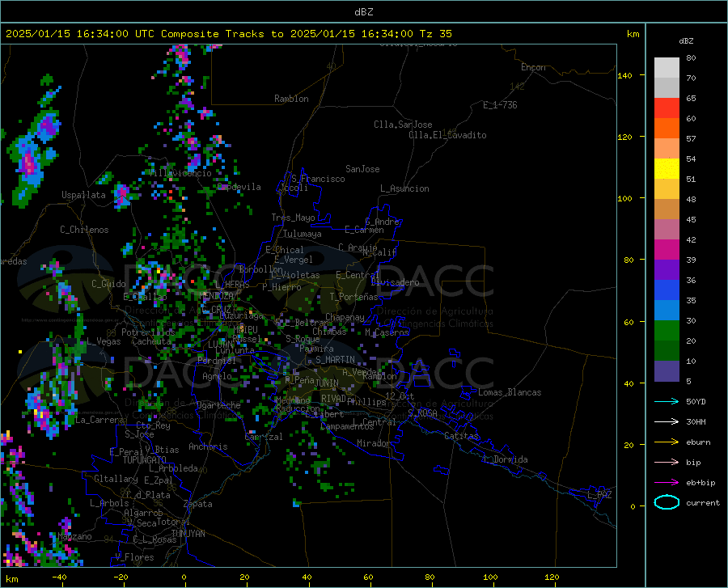Click the TUNUYAN label on the map
Viewport: 728px width, 588px height.
188,534
